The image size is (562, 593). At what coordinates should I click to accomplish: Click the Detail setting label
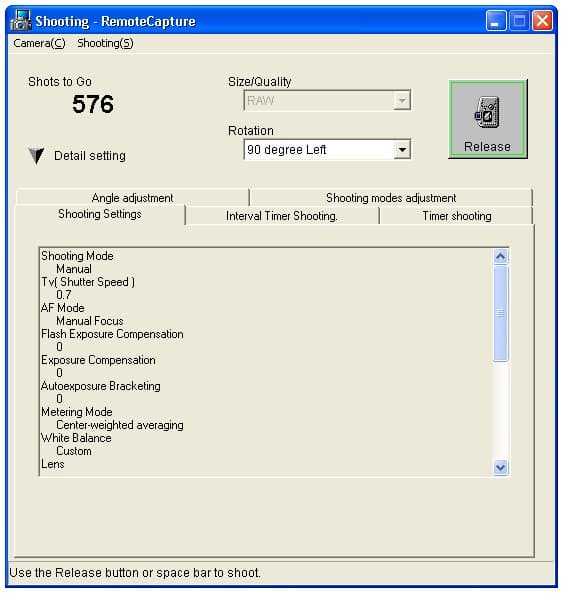click(x=90, y=156)
